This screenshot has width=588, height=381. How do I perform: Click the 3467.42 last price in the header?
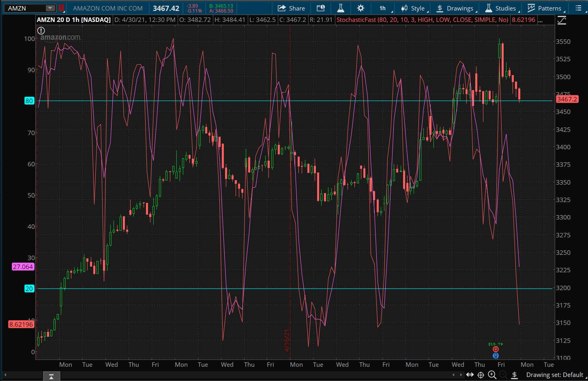[166, 8]
